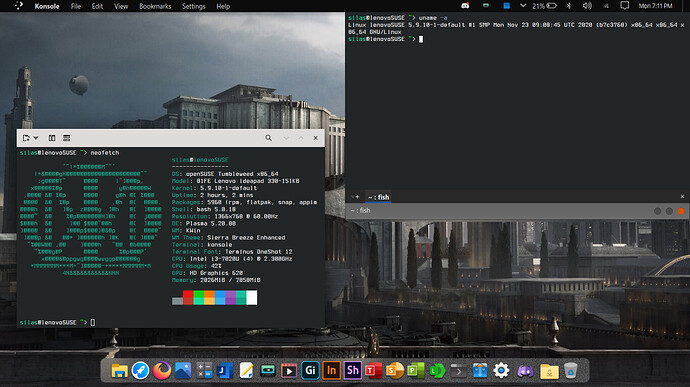
Task: Open the file manager in the dock
Action: [119, 371]
